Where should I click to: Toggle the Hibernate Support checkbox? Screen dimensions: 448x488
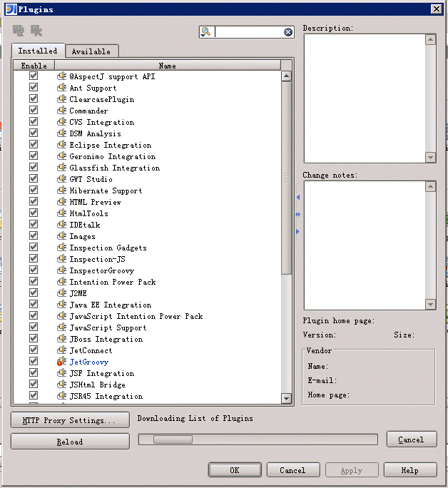tap(34, 190)
